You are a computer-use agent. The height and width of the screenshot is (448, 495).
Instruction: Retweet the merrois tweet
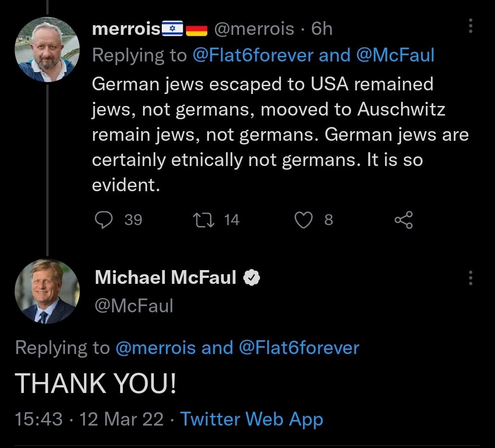point(204,220)
